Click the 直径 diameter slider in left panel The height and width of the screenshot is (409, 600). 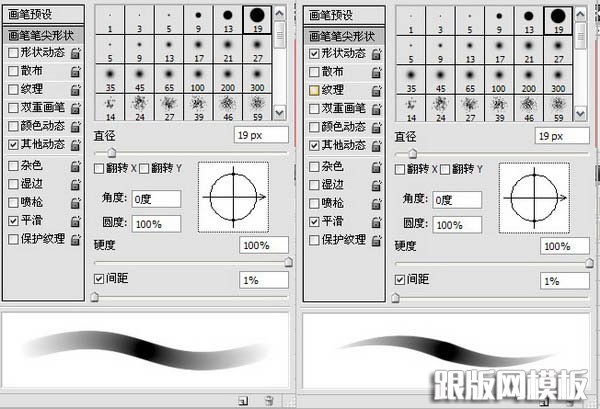coord(111,153)
